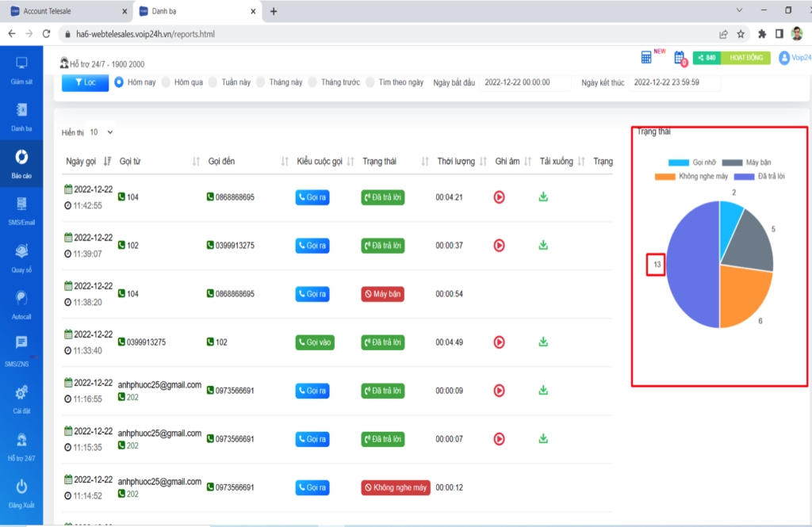Open the calculator icon in top header
Viewport: 812px width, 527px height.
pos(646,57)
